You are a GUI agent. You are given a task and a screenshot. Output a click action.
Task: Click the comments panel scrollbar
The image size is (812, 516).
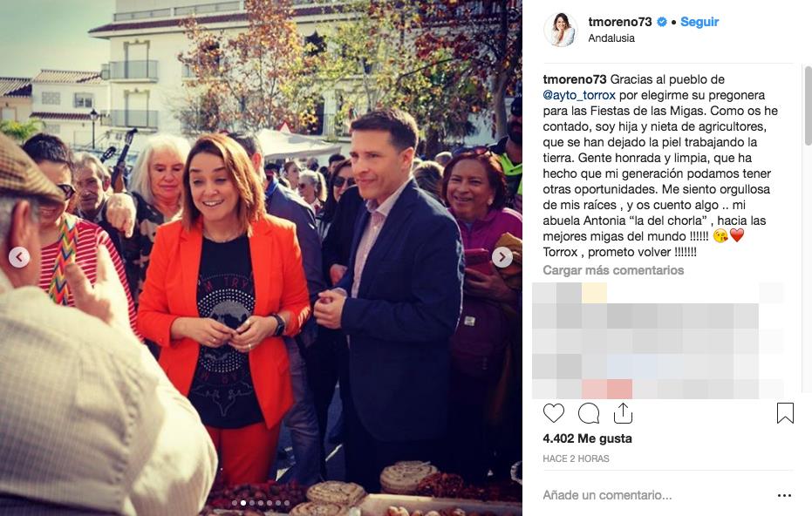(808, 106)
